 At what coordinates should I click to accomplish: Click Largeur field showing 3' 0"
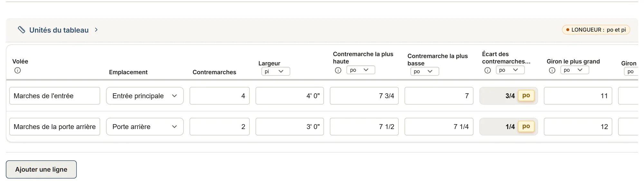tap(290, 127)
